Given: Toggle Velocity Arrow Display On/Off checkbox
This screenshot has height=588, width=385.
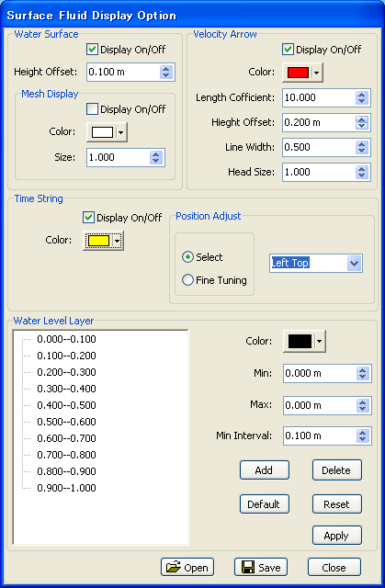Looking at the screenshot, I should (x=288, y=49).
